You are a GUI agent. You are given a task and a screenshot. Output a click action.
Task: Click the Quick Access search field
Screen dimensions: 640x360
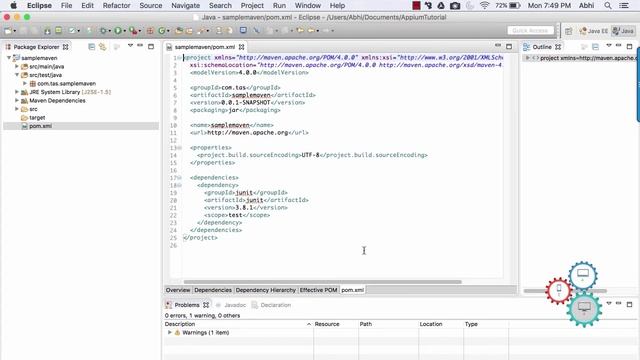click(x=530, y=31)
